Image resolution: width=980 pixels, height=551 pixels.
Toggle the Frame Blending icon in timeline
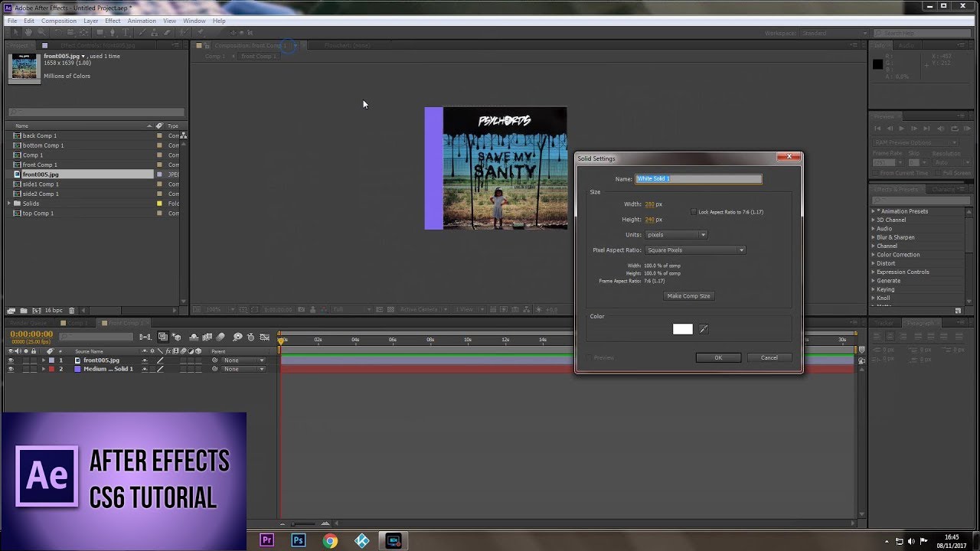[x=207, y=337]
